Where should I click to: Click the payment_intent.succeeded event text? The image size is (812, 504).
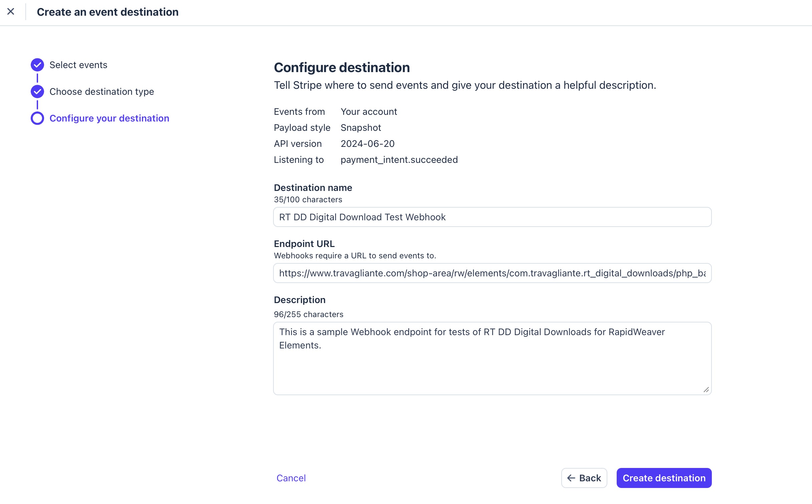pos(399,160)
